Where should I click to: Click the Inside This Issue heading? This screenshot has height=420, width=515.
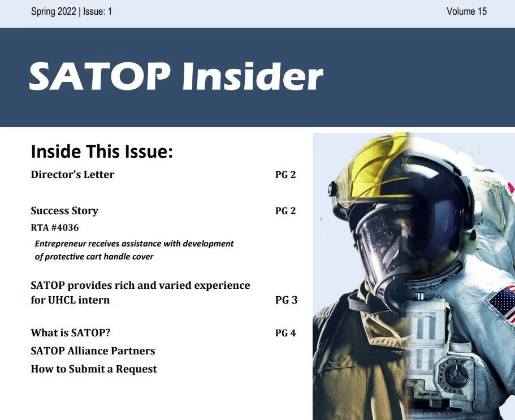pos(101,151)
